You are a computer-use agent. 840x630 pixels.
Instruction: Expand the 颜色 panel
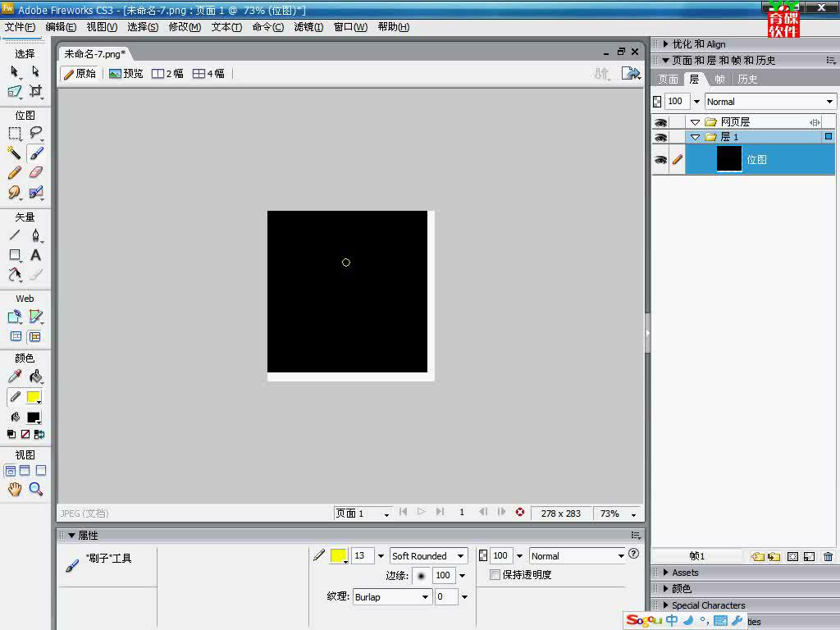pyautogui.click(x=665, y=588)
